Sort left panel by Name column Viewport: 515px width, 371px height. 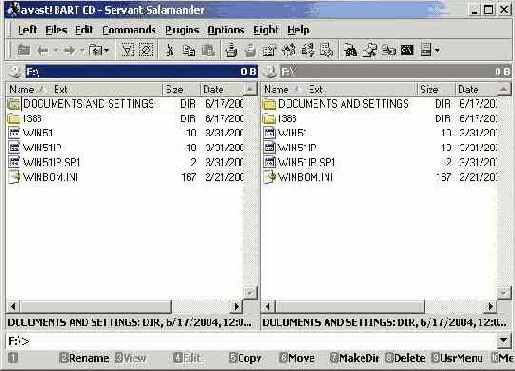(22, 89)
